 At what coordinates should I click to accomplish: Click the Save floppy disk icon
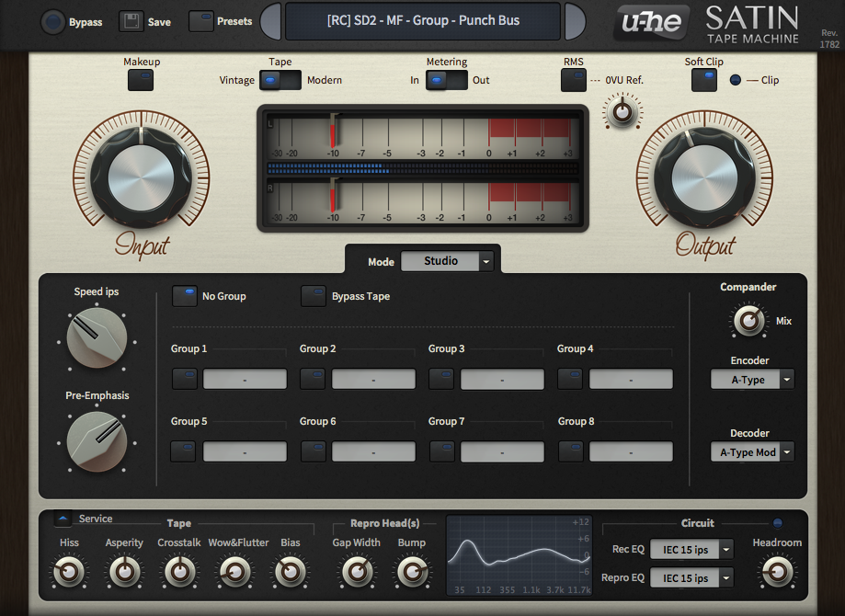[131, 21]
